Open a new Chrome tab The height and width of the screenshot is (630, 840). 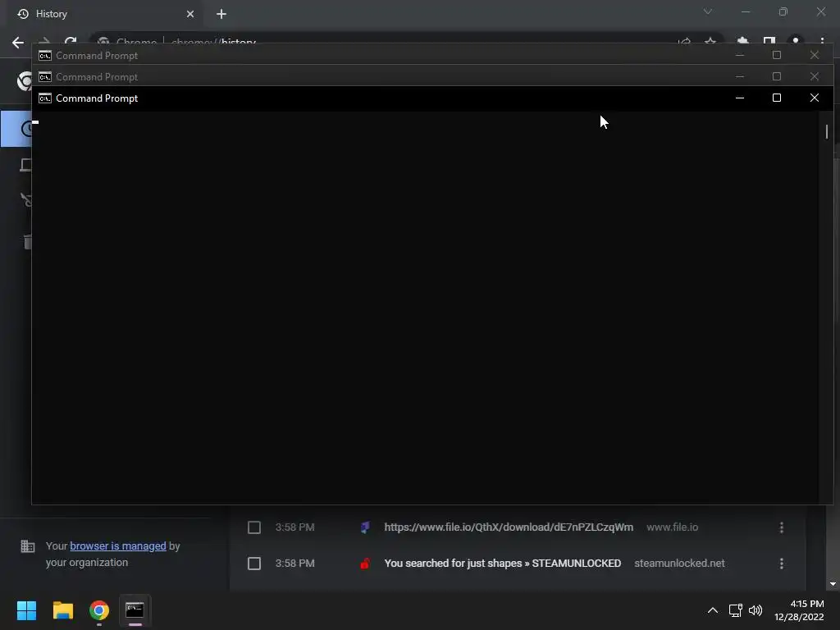coord(221,14)
